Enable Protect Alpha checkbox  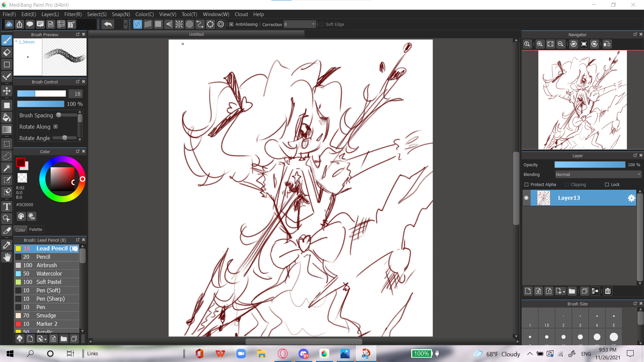tap(526, 185)
